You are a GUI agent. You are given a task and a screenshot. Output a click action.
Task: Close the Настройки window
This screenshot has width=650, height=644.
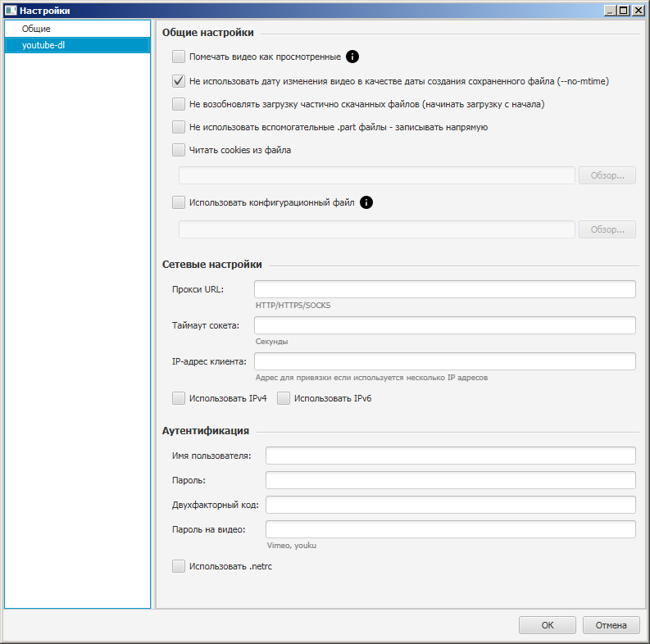click(x=639, y=11)
